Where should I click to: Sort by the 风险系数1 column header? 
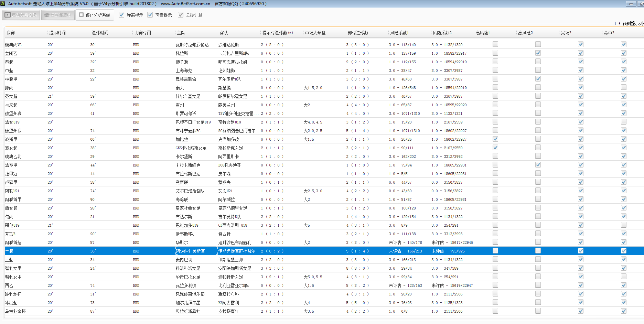(399, 33)
